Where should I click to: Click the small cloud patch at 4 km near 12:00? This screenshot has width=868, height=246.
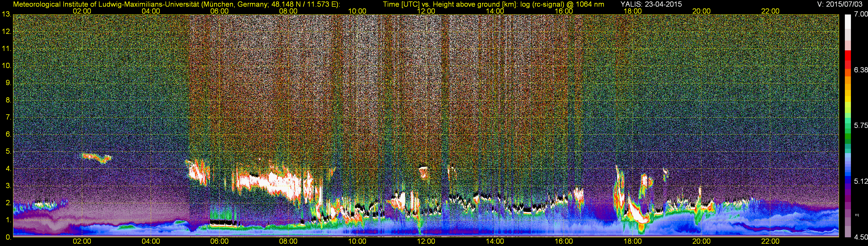pyautogui.click(x=423, y=172)
